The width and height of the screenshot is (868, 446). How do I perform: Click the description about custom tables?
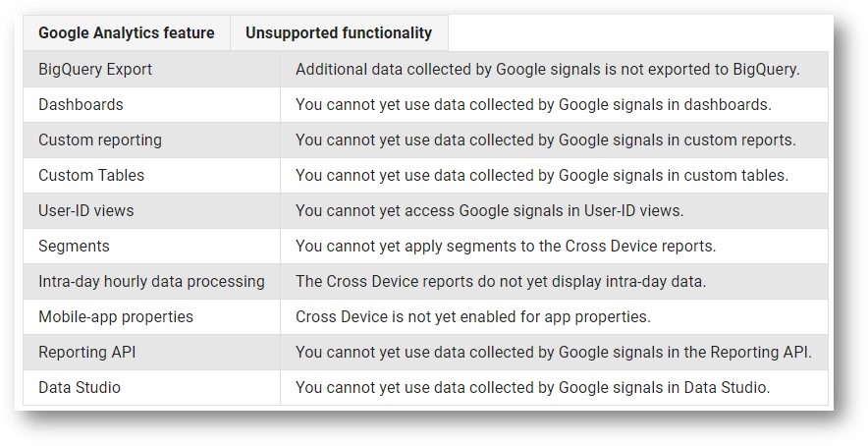point(542,175)
